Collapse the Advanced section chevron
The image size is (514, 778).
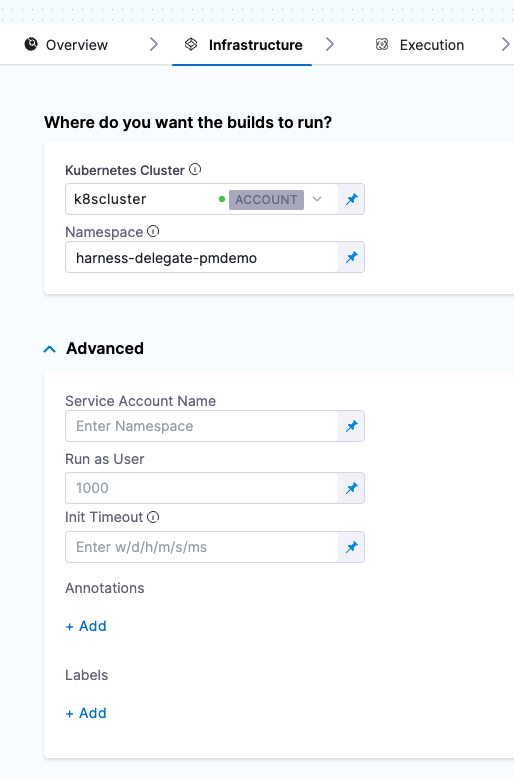click(50, 349)
